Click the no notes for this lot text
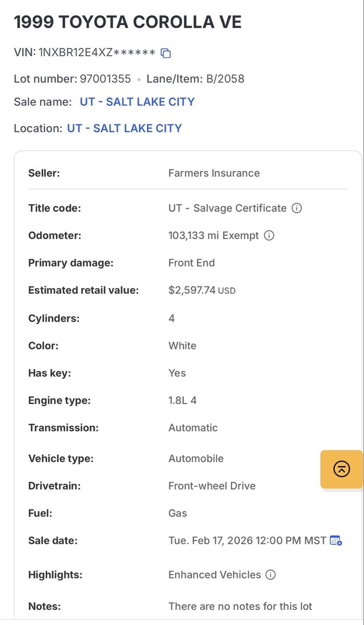 (240, 606)
